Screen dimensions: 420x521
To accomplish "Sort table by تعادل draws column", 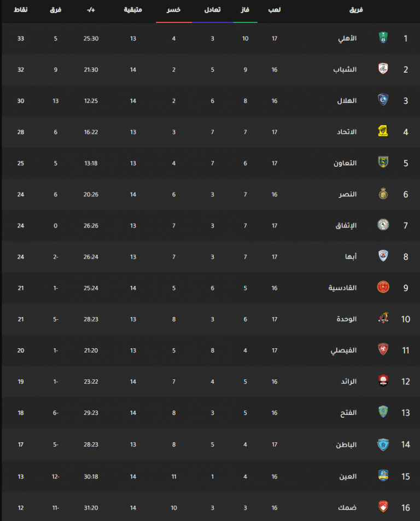I will point(212,10).
